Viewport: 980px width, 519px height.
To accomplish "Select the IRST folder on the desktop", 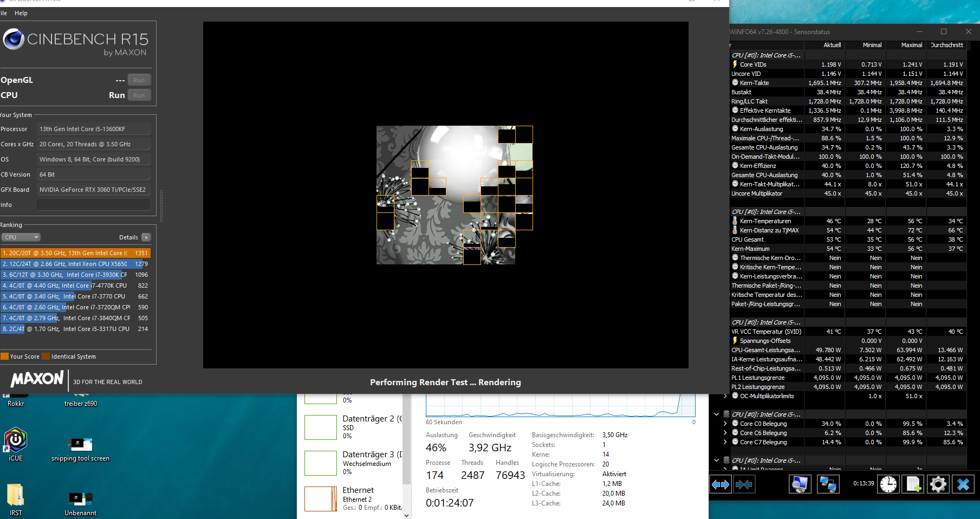I will (x=16, y=499).
